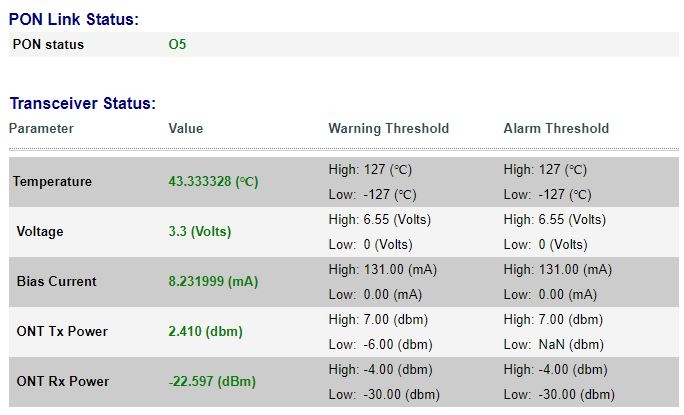Select the 'Bias Current' parameter label
This screenshot has width=684, height=415.
(56, 281)
